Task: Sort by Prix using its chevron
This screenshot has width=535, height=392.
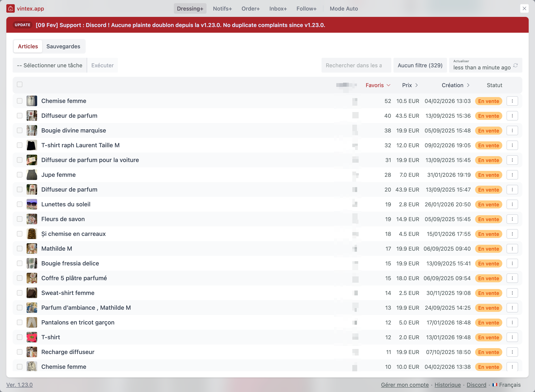Action: [x=417, y=85]
